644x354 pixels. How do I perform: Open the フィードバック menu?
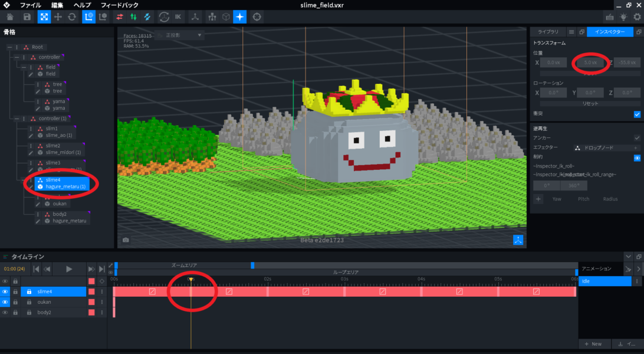pos(120,5)
